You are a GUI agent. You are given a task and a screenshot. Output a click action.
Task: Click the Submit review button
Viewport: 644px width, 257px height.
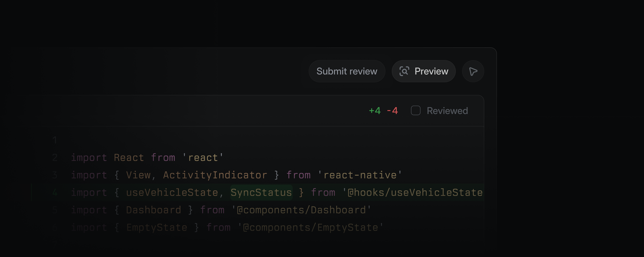coord(347,71)
